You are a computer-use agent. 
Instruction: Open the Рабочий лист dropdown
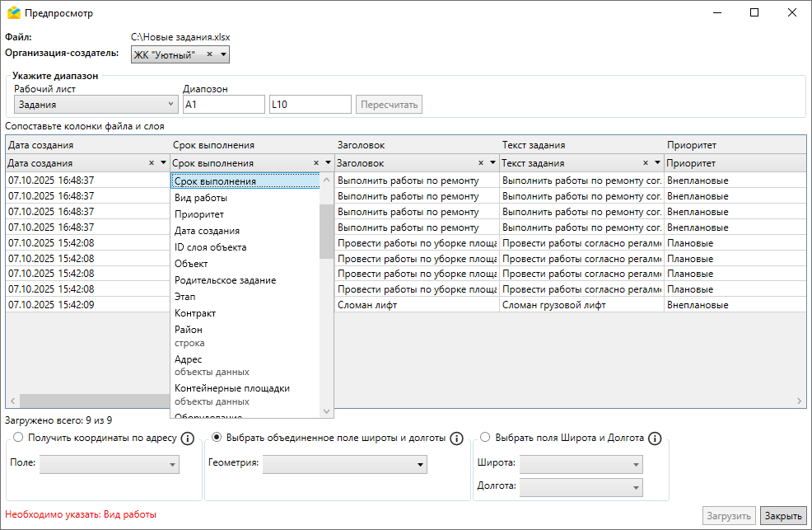(x=96, y=105)
